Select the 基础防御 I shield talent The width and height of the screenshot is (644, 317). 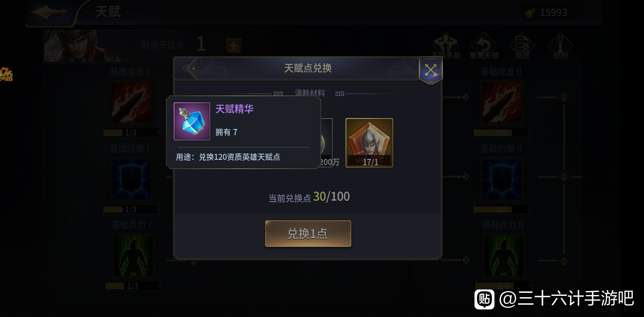pyautogui.click(x=131, y=180)
